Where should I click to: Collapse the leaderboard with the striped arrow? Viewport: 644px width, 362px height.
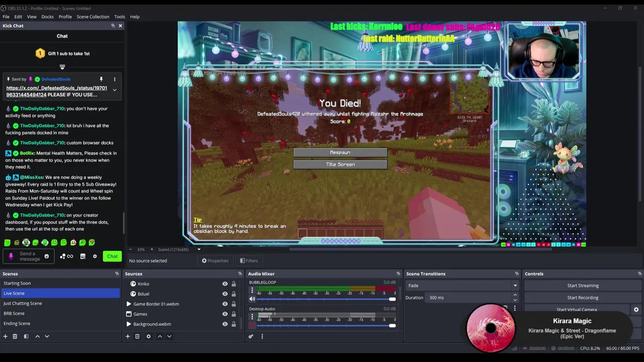point(62,67)
